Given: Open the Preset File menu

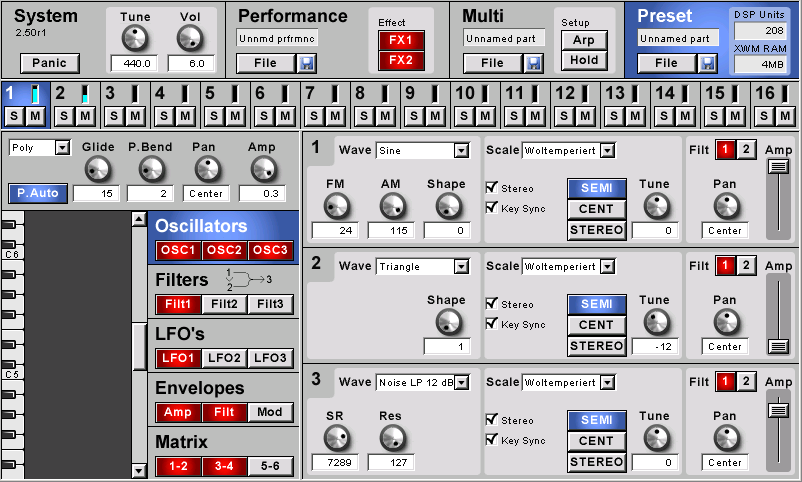Looking at the screenshot, I should [666, 63].
